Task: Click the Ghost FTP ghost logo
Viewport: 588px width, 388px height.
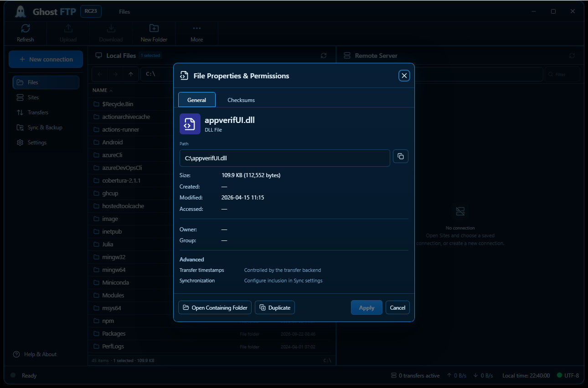Action: [20, 11]
